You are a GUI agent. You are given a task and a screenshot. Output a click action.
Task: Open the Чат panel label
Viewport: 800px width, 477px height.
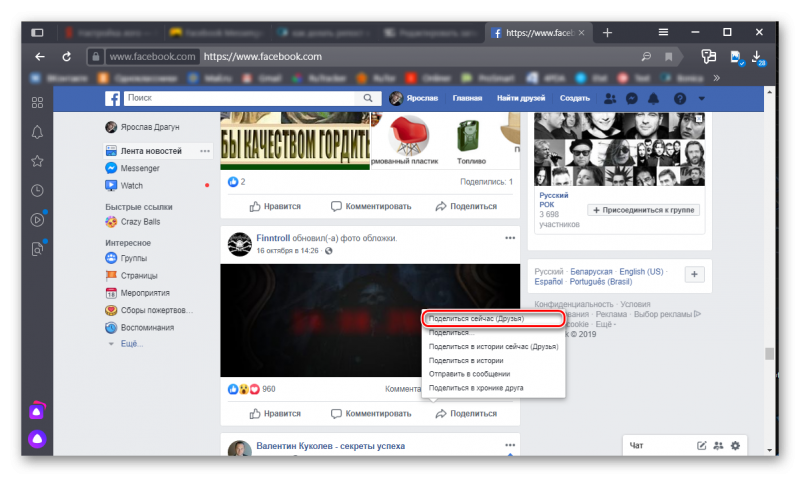tap(636, 445)
